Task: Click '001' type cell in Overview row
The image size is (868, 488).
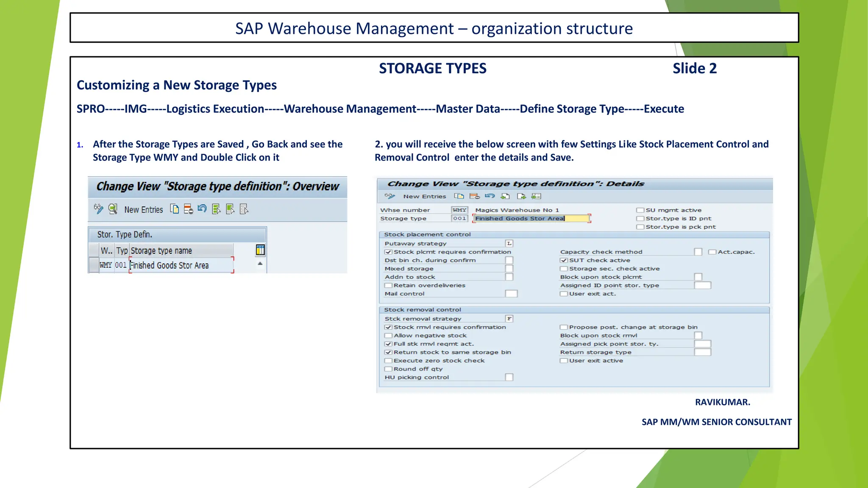Action: [121, 266]
